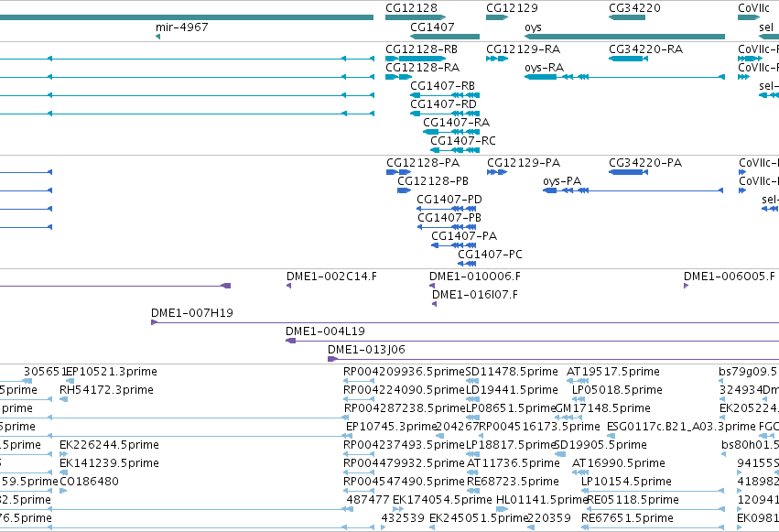Select the teal gene bar under oys
This screenshot has height=532, width=779.
(624, 37)
